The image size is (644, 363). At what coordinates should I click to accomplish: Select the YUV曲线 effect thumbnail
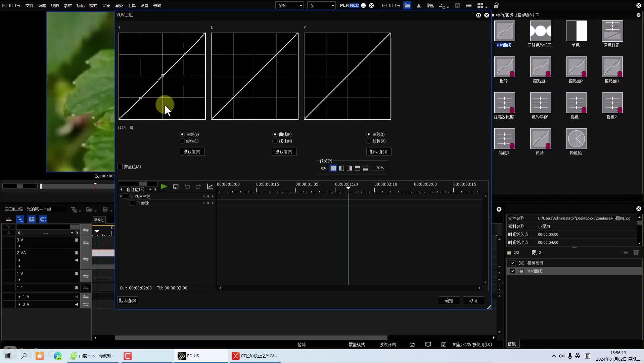pos(504,31)
